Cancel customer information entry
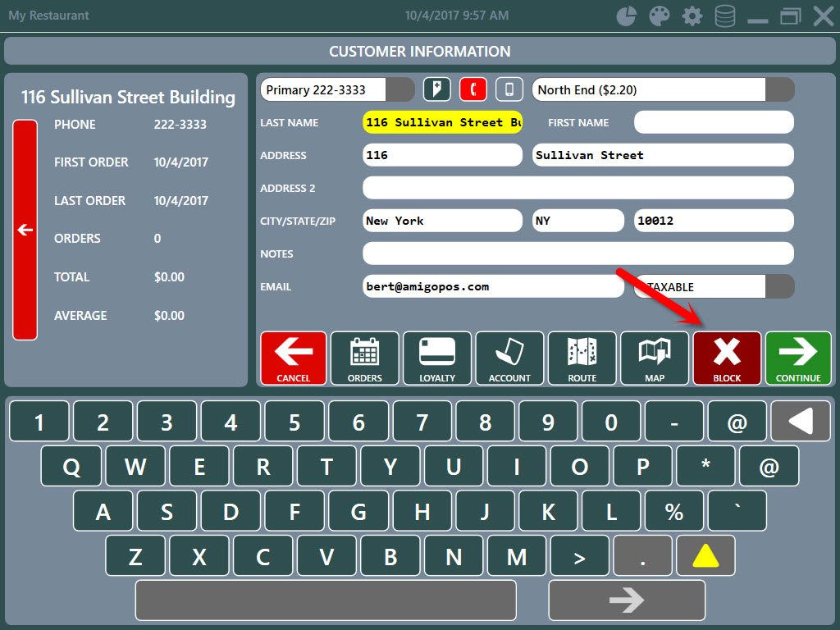 [x=294, y=358]
